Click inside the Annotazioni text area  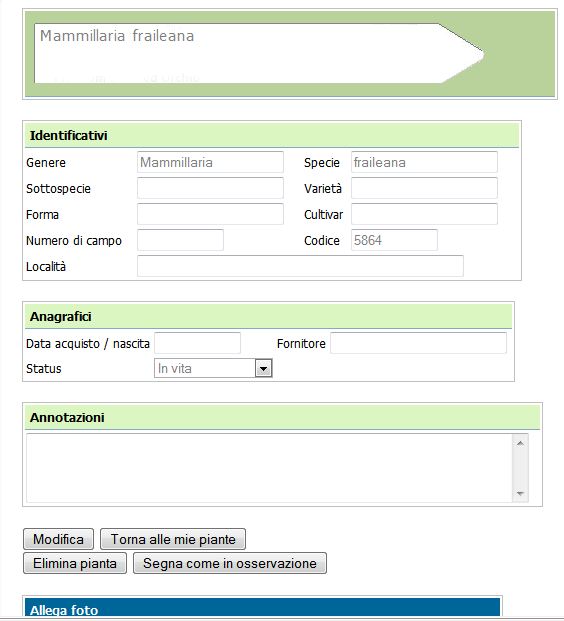click(x=269, y=468)
